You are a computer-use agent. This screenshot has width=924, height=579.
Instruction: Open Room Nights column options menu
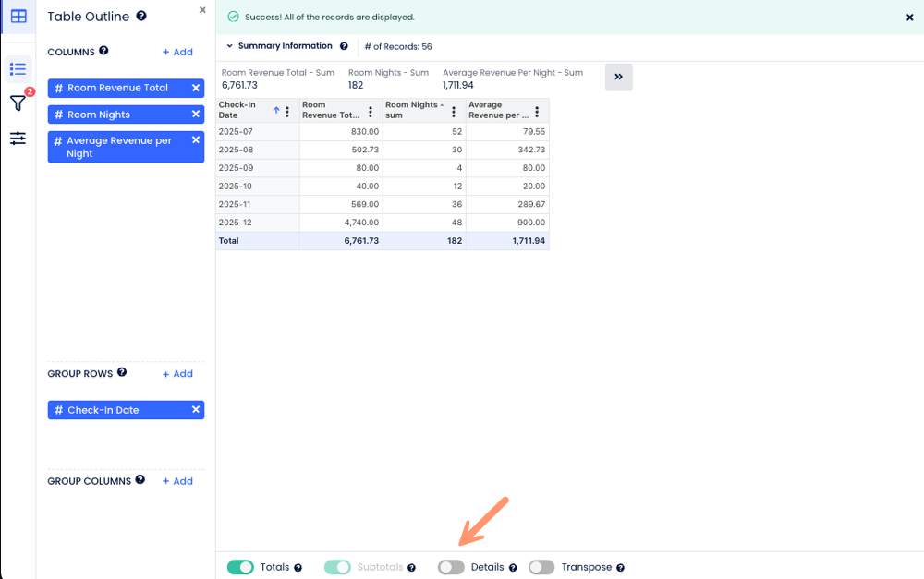point(454,112)
